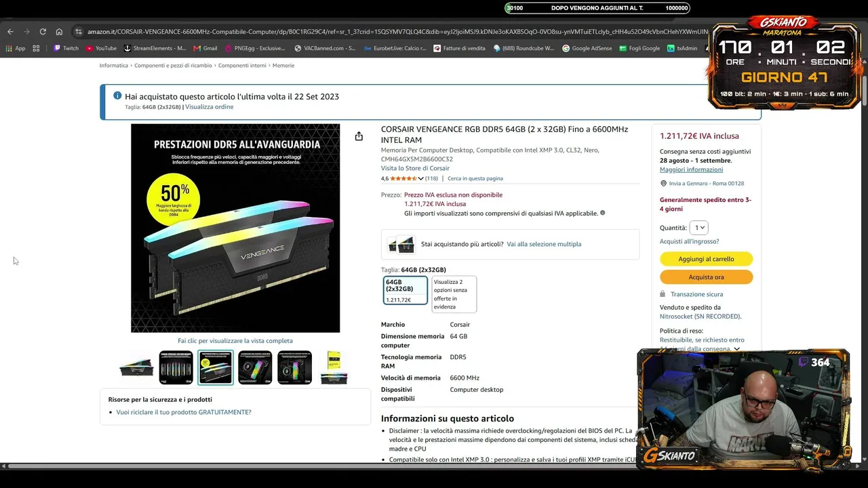This screenshot has height=488, width=868.
Task: Open the Eurobet.live bookmark
Action: click(395, 48)
